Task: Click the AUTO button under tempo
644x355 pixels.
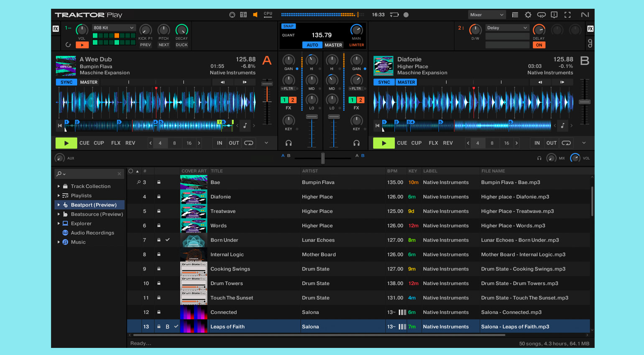Action: click(312, 45)
